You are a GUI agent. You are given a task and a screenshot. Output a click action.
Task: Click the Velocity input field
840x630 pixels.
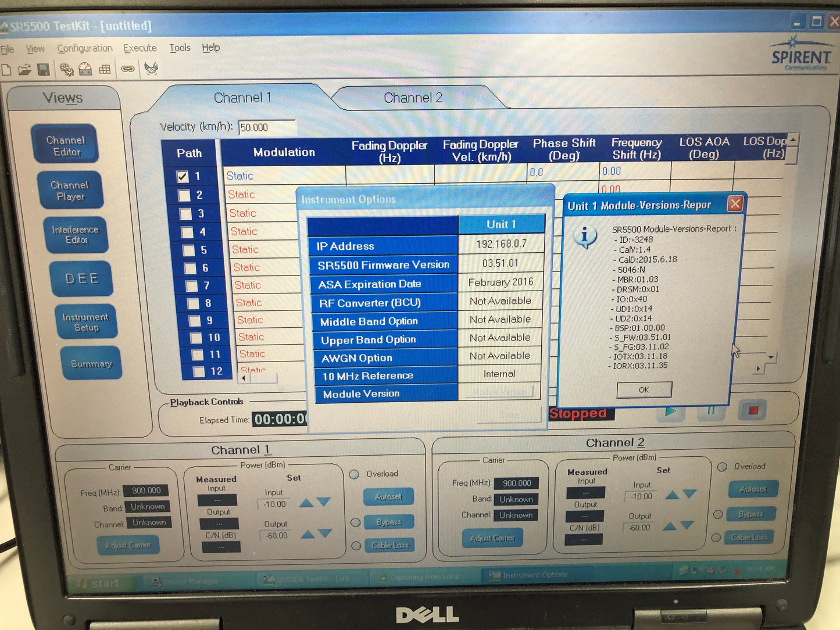[266, 127]
